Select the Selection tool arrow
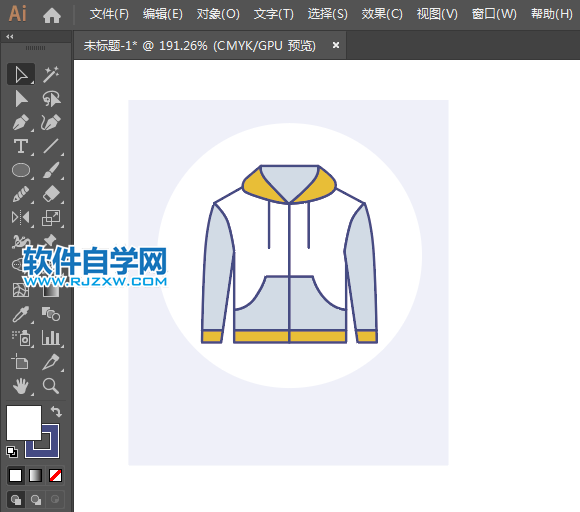Image resolution: width=580 pixels, height=512 pixels. [21, 74]
